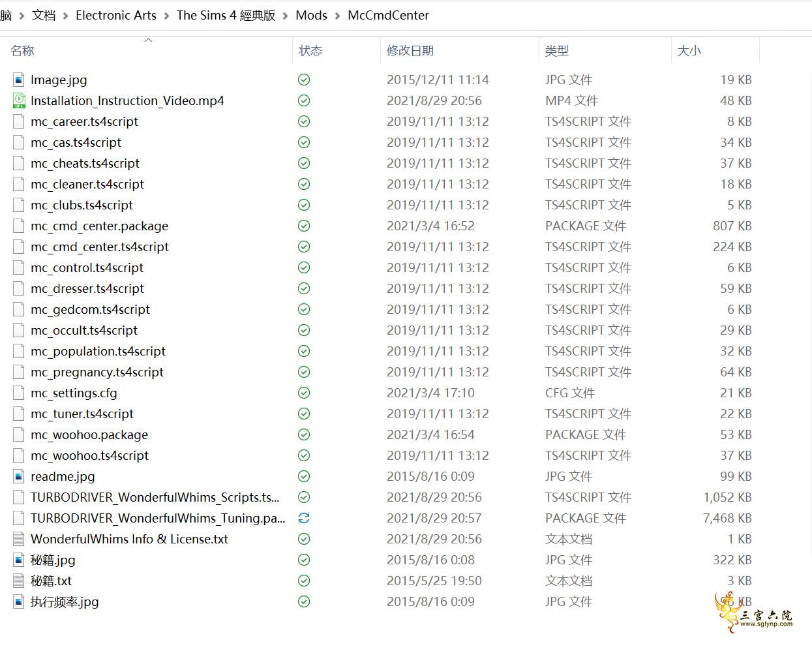
Task: Click the CFG 文件 type cell
Action: pyautogui.click(x=570, y=393)
